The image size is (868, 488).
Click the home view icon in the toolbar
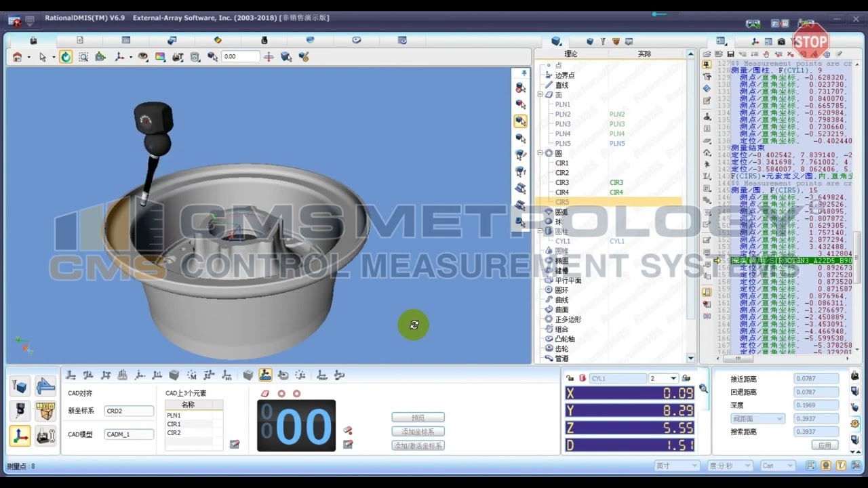pyautogui.click(x=17, y=57)
